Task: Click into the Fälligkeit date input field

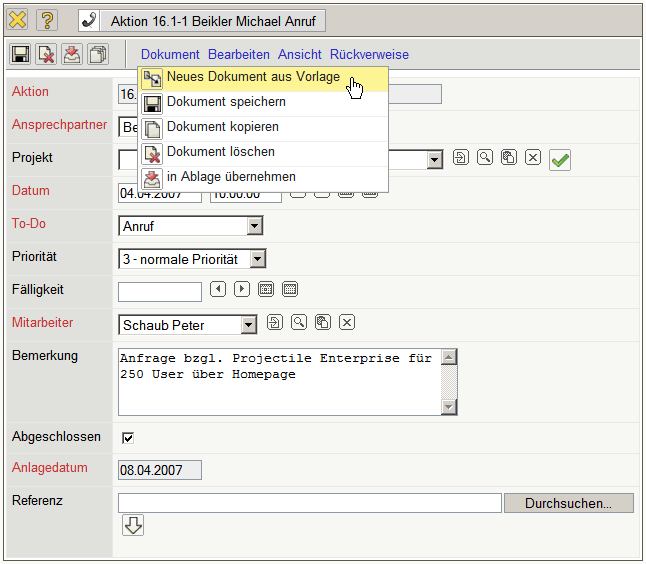Action: (160, 292)
